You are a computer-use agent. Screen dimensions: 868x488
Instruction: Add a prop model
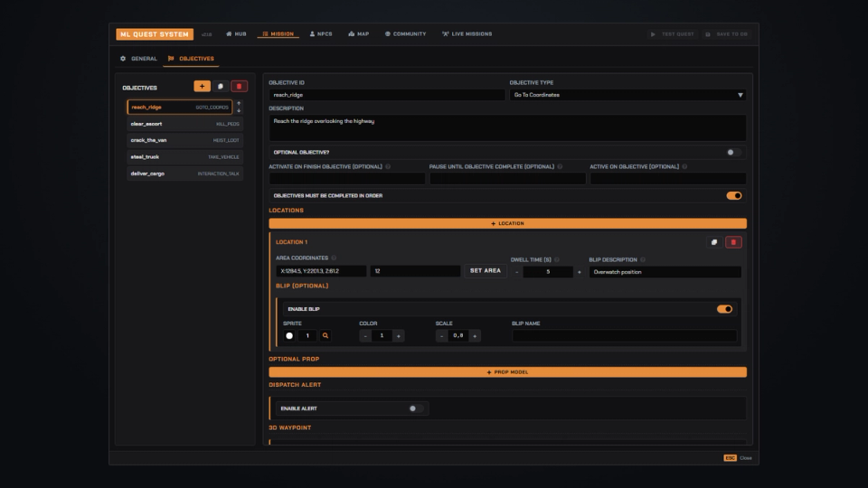pos(507,372)
